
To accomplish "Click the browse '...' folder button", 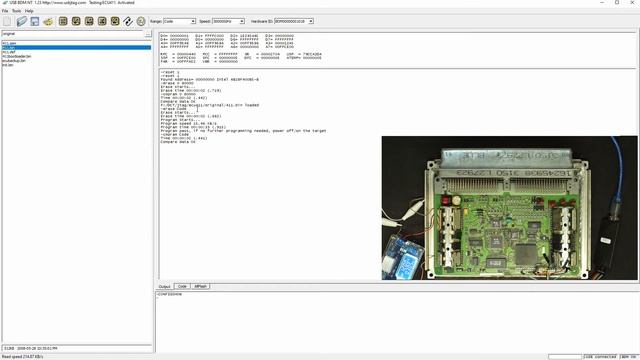I will coord(148,34).
